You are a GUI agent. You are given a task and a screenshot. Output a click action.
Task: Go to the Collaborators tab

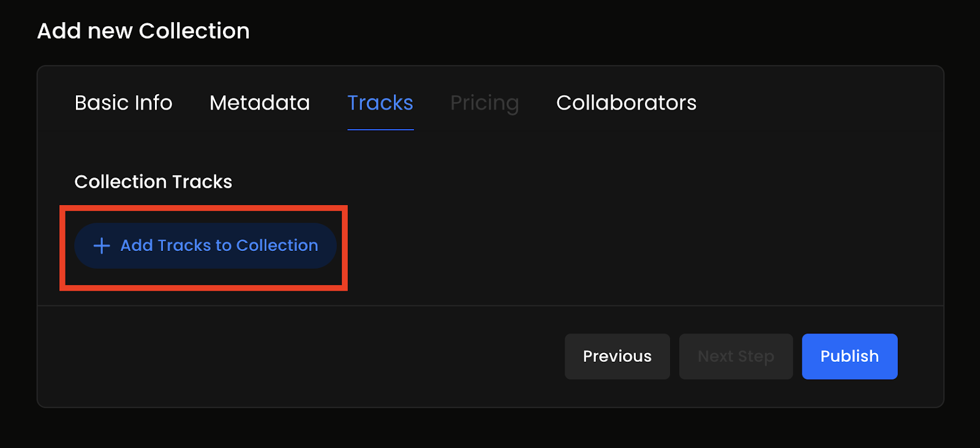click(x=626, y=103)
